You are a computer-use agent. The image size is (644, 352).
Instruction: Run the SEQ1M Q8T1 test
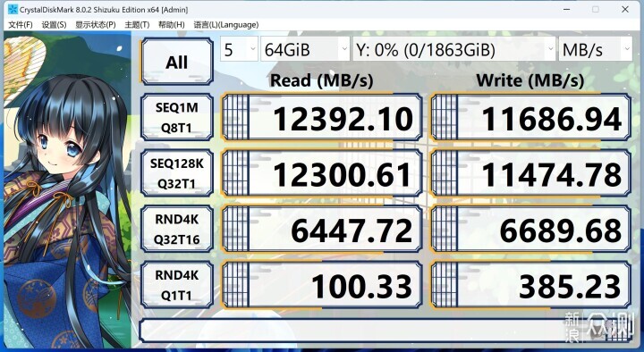[177, 117]
